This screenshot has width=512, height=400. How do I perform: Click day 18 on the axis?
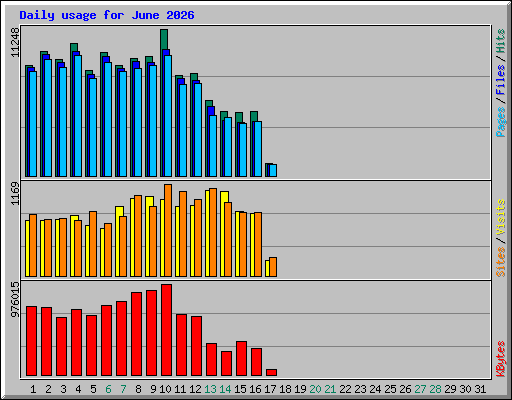point(285,389)
